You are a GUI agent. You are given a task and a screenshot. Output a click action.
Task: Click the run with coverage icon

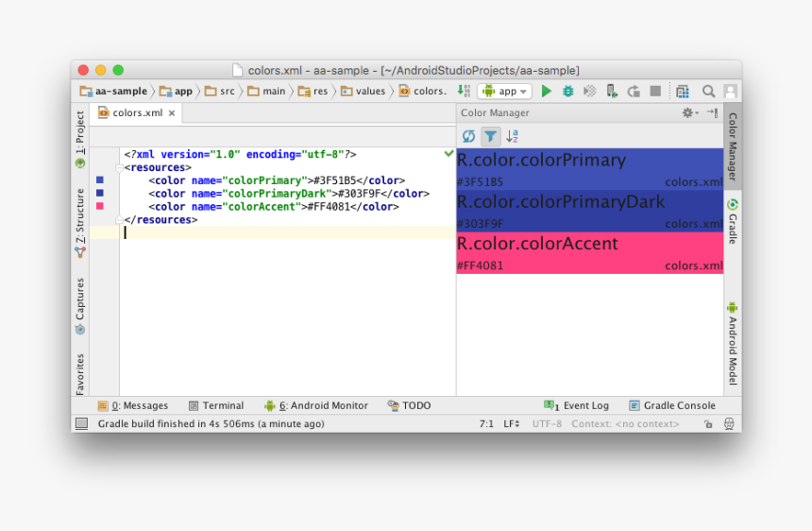coord(590,91)
